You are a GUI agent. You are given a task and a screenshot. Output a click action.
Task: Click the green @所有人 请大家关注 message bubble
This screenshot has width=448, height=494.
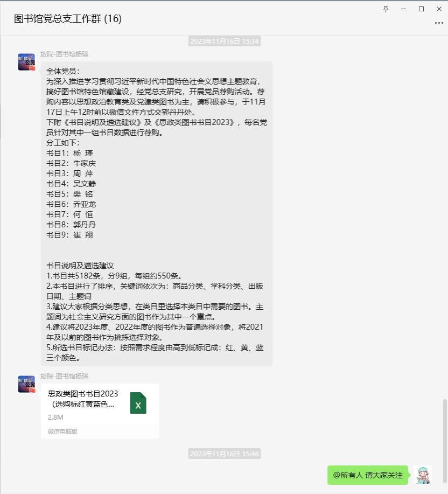tap(368, 475)
